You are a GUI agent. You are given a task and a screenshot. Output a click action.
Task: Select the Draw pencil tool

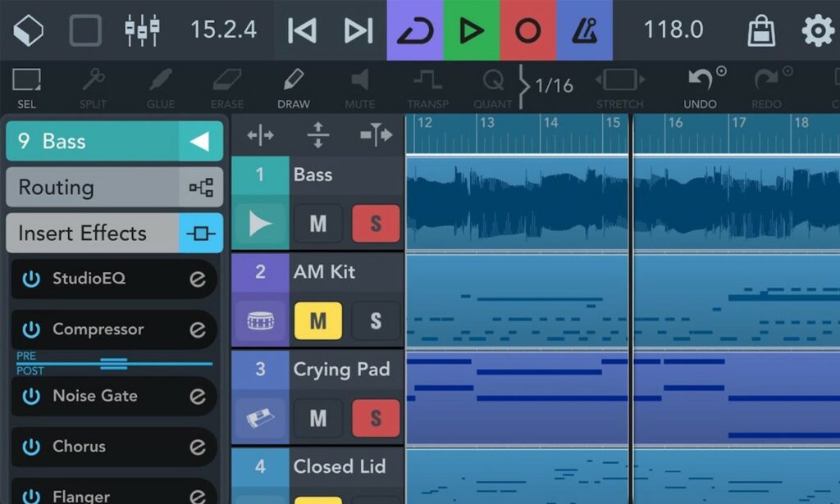[x=293, y=87]
